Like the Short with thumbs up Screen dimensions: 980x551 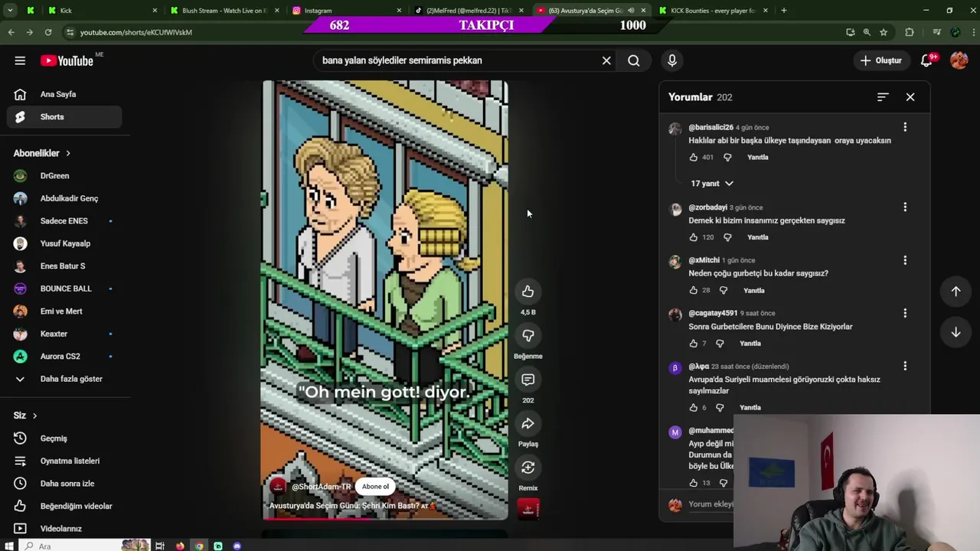(x=528, y=292)
